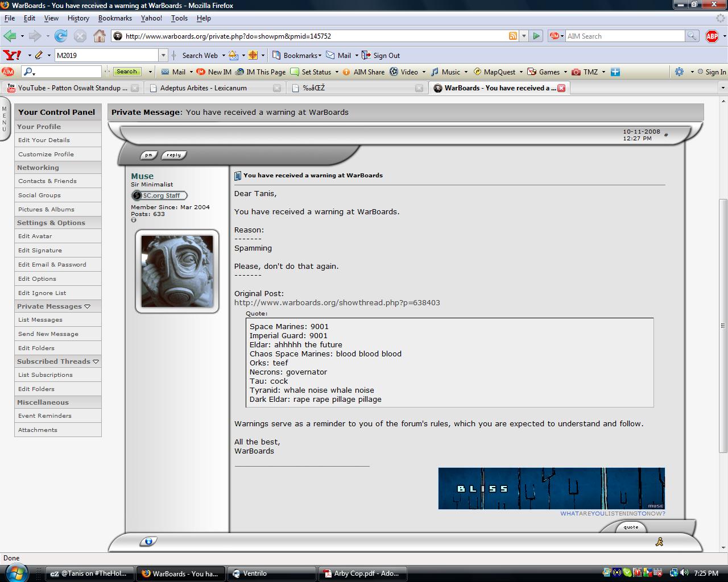The image size is (728, 582).
Task: Click the Yahoo! toolbar logo
Action: click(13, 55)
